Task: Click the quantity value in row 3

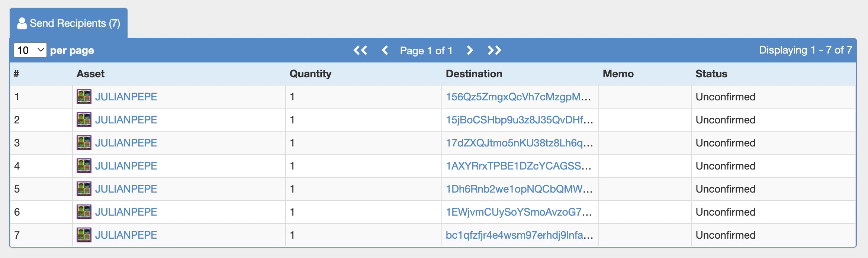Action: (x=292, y=143)
